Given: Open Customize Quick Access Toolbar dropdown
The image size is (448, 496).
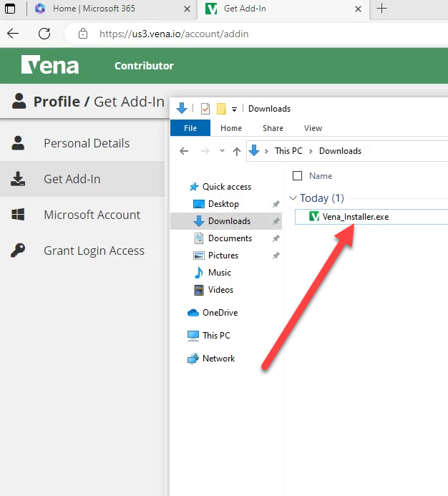Looking at the screenshot, I should (234, 110).
